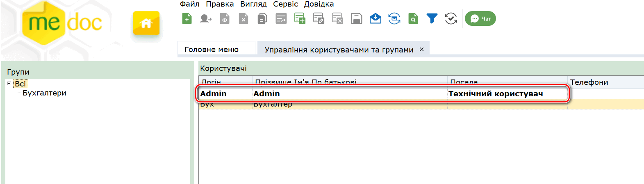Screen dimensions: 644x184
Task: Click the mail sync icon
Action: (394, 19)
